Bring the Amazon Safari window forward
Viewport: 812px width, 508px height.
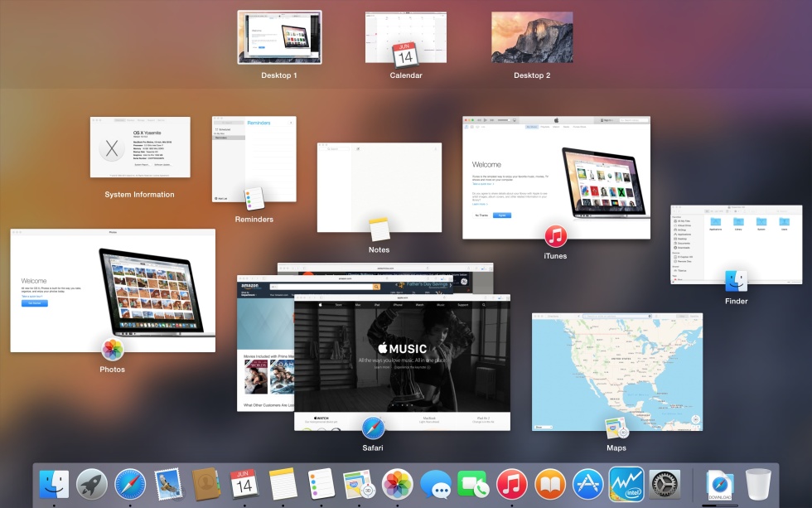coord(265,343)
